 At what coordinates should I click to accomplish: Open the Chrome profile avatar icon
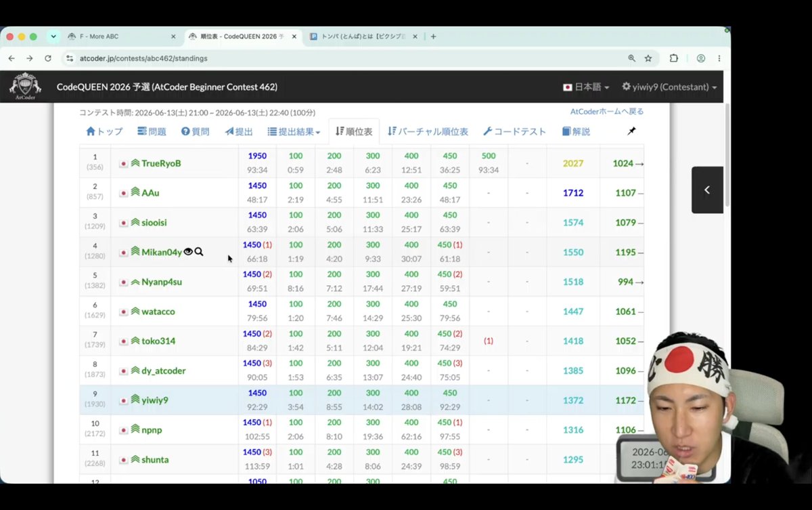click(701, 58)
